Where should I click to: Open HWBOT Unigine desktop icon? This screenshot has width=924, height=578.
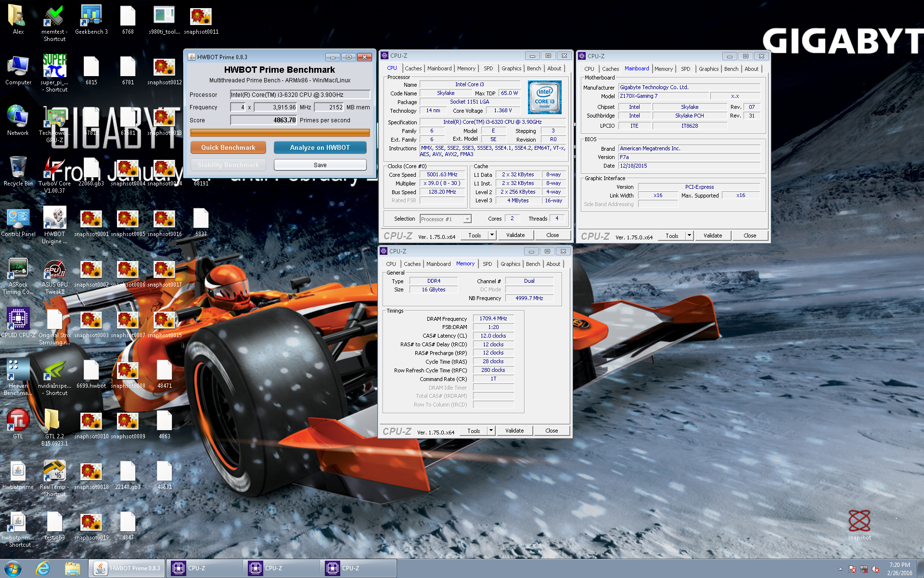[54, 225]
